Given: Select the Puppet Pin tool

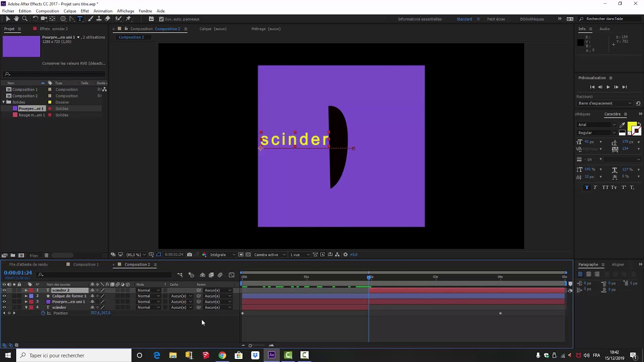Looking at the screenshot, I should [x=128, y=19].
